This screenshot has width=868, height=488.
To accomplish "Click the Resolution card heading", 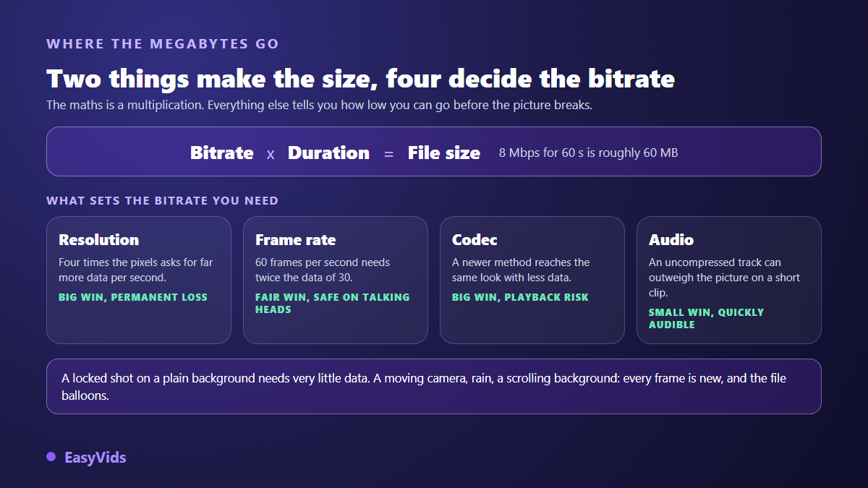I will coord(98,240).
